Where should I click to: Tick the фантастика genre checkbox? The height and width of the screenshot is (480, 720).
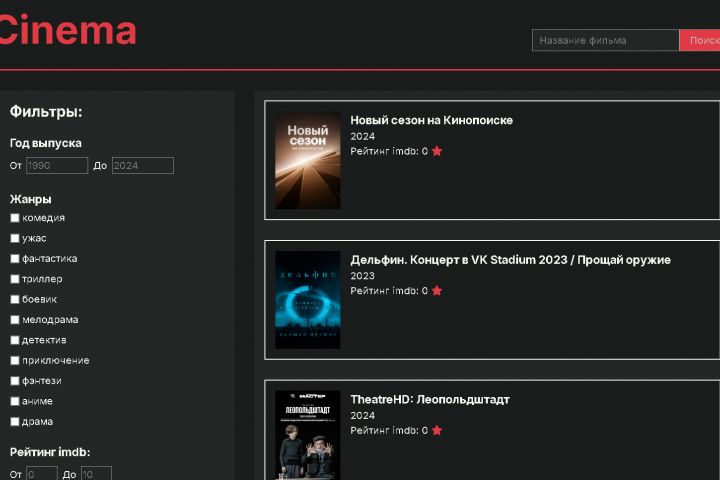point(15,259)
